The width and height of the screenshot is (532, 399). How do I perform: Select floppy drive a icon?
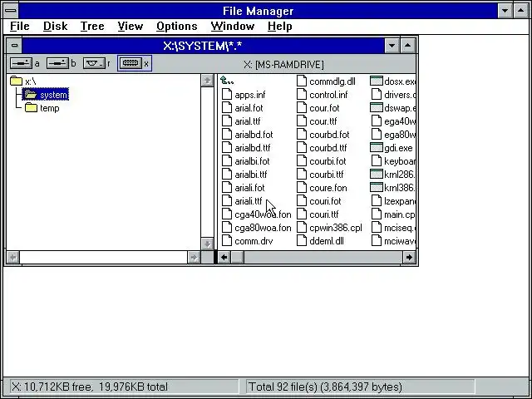21,63
